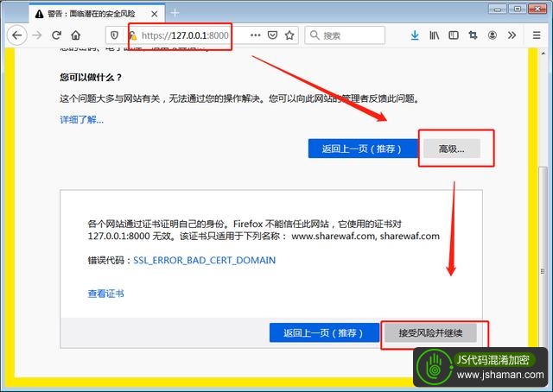Open the 详细了解... link

82,120
